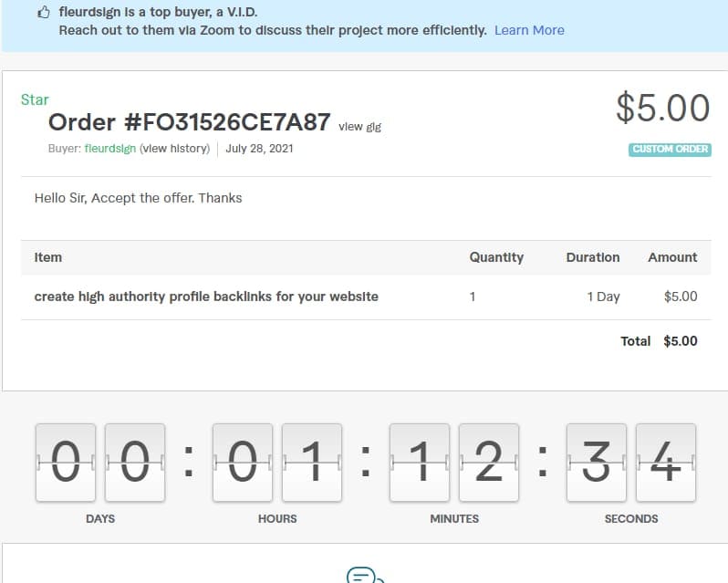
Task: Click the CUSTOM ORDER badge
Action: (670, 150)
